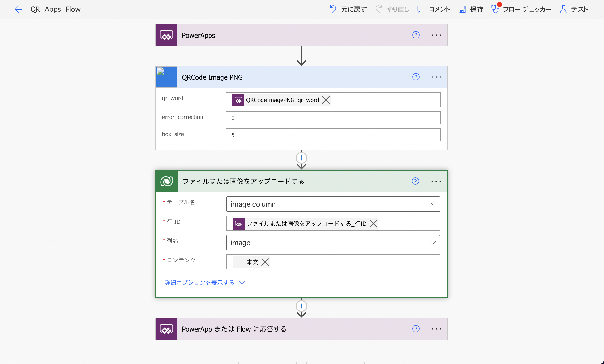The width and height of the screenshot is (604, 364).
Task: Remove the 本文 token from コンテンツ
Action: [x=265, y=262]
